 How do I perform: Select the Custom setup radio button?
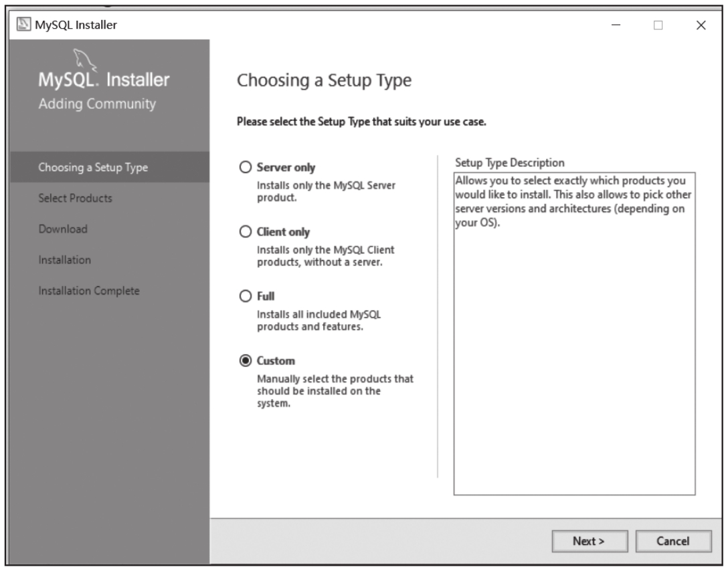(x=245, y=360)
